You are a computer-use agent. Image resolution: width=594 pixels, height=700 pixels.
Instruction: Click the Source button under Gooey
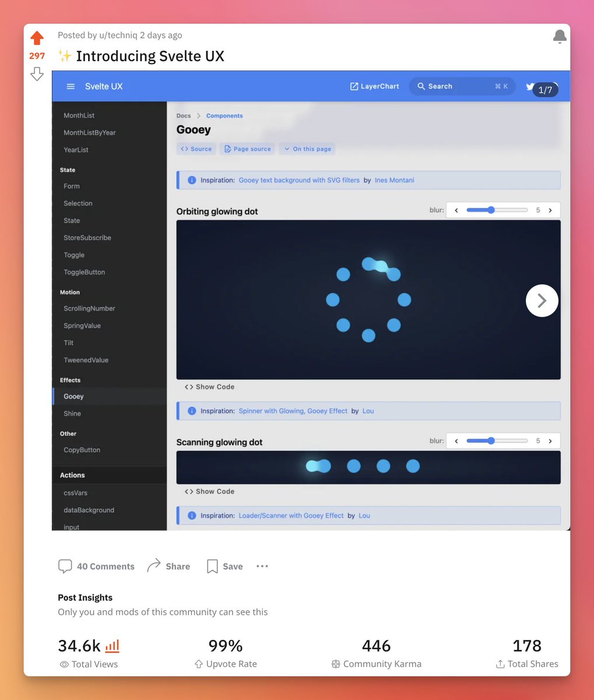click(196, 149)
